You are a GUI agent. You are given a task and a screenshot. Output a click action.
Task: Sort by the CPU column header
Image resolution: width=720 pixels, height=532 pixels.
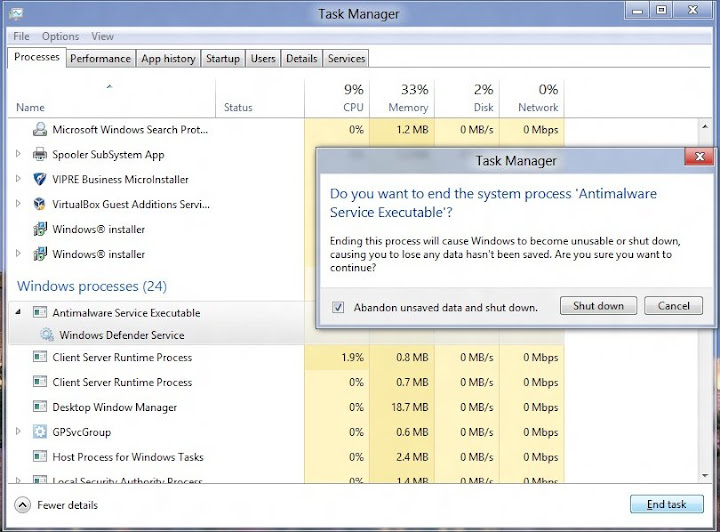pos(337,98)
